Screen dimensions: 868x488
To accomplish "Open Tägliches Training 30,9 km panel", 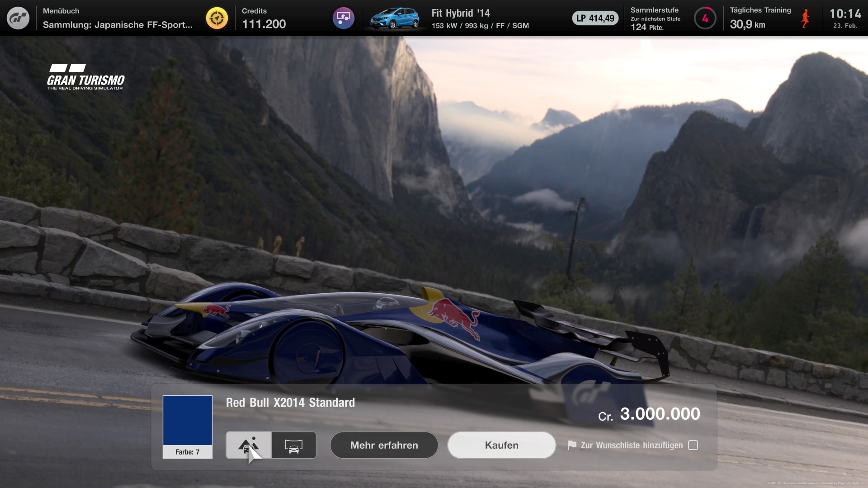I will [x=759, y=18].
